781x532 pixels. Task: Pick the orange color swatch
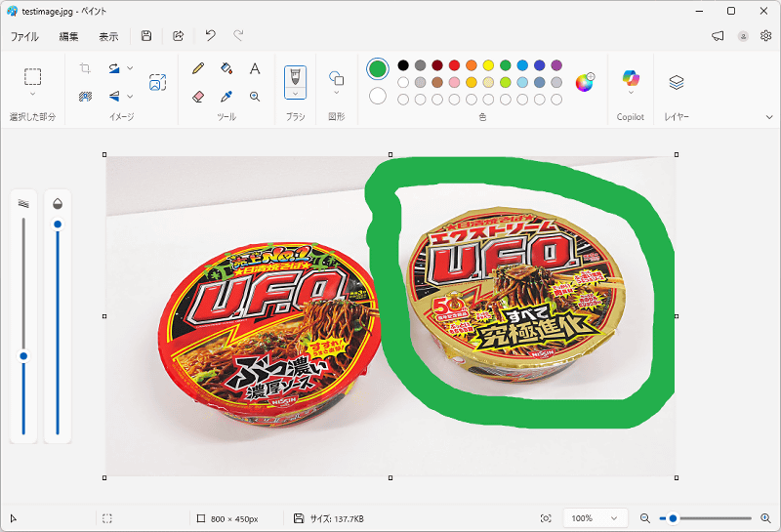(472, 65)
